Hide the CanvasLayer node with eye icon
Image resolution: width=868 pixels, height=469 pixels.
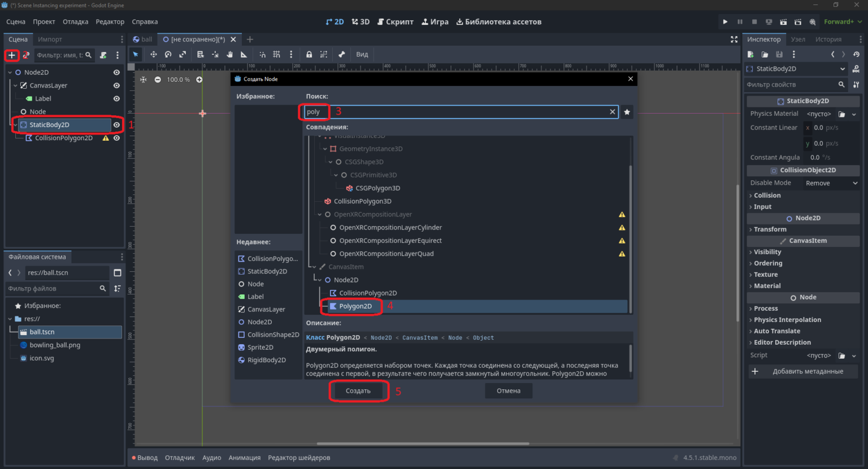[116, 85]
